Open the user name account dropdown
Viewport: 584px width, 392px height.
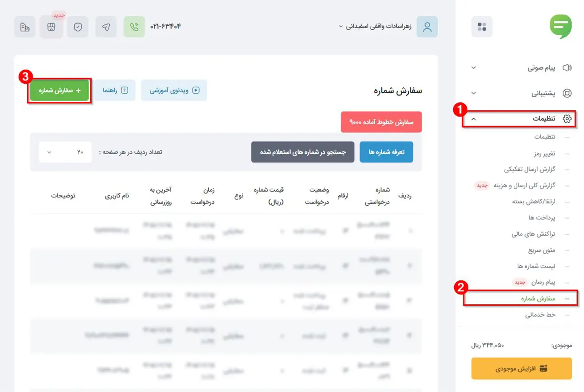pos(375,27)
